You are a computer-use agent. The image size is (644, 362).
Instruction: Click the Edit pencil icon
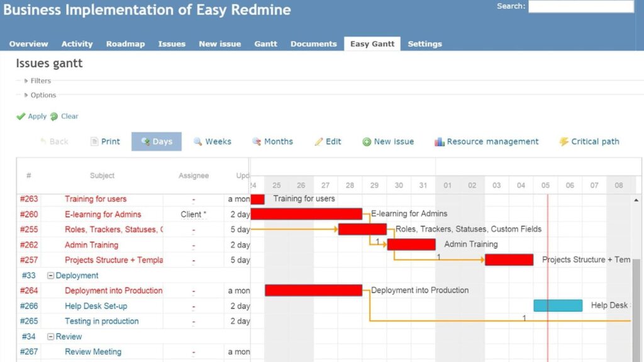319,142
